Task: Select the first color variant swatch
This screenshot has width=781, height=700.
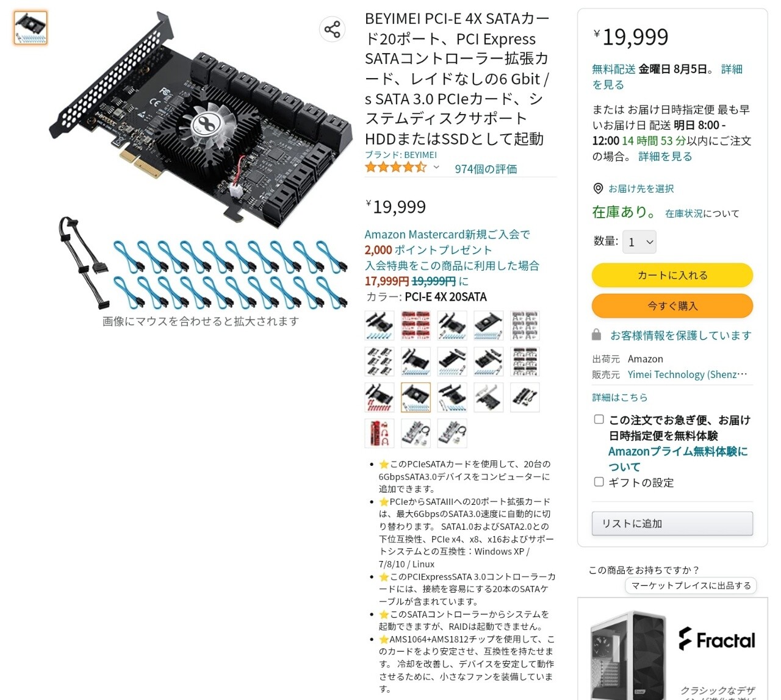Action: (380, 325)
